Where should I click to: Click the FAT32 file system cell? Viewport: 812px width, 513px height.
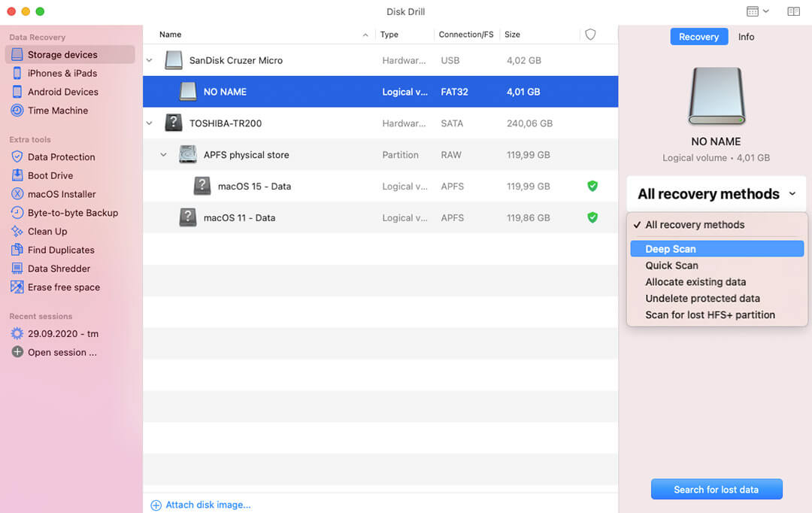coord(454,92)
